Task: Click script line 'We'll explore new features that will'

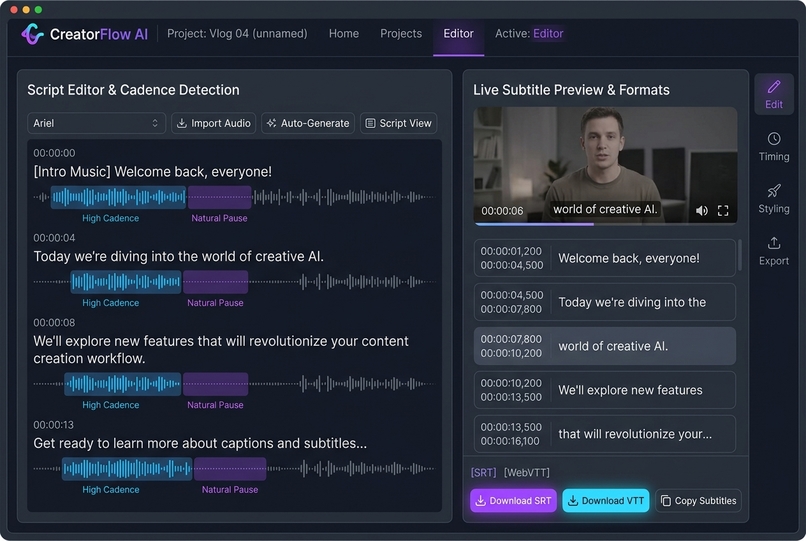Action: [221, 350]
